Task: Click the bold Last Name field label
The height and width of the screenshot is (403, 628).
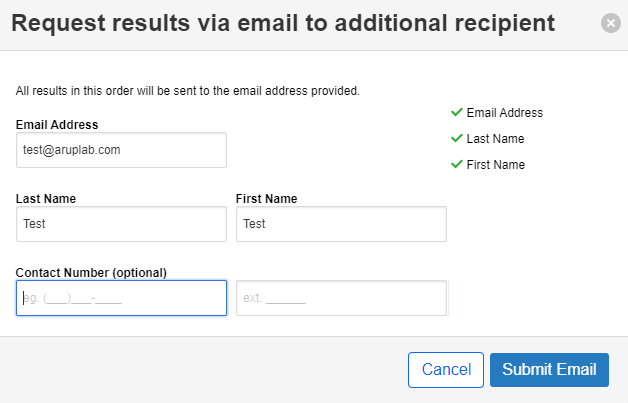Action: coord(46,199)
